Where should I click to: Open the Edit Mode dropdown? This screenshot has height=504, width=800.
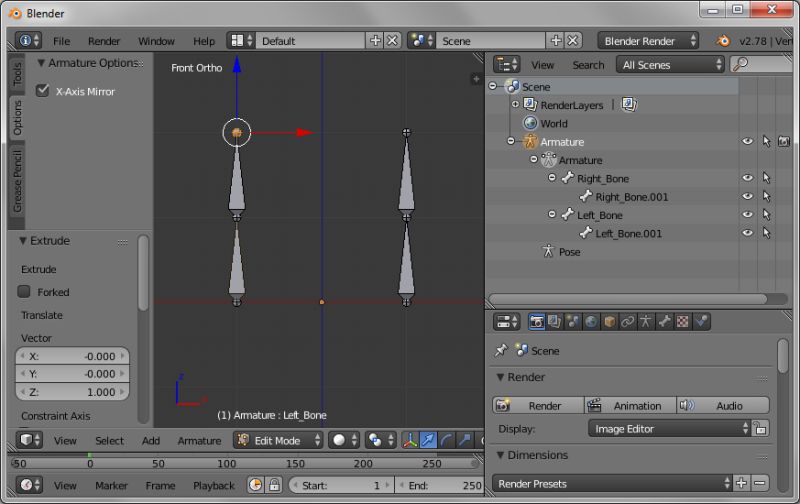tap(279, 440)
